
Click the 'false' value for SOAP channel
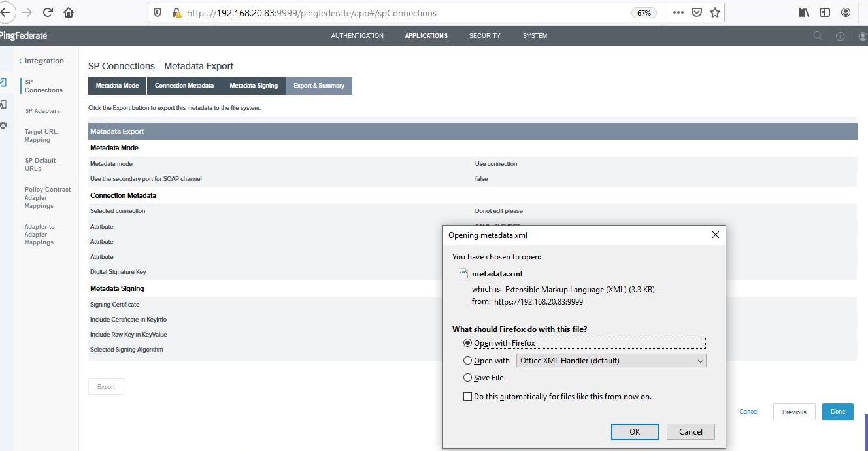(x=481, y=179)
